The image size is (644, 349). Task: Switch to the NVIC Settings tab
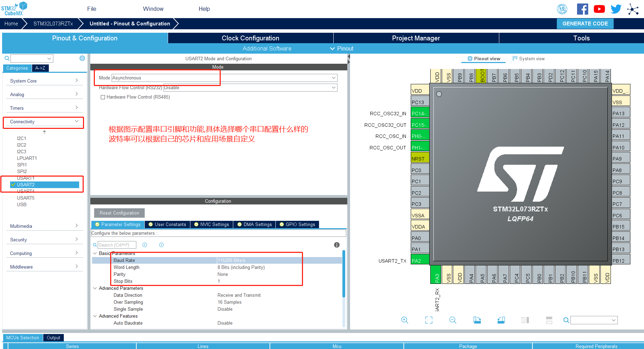211,224
